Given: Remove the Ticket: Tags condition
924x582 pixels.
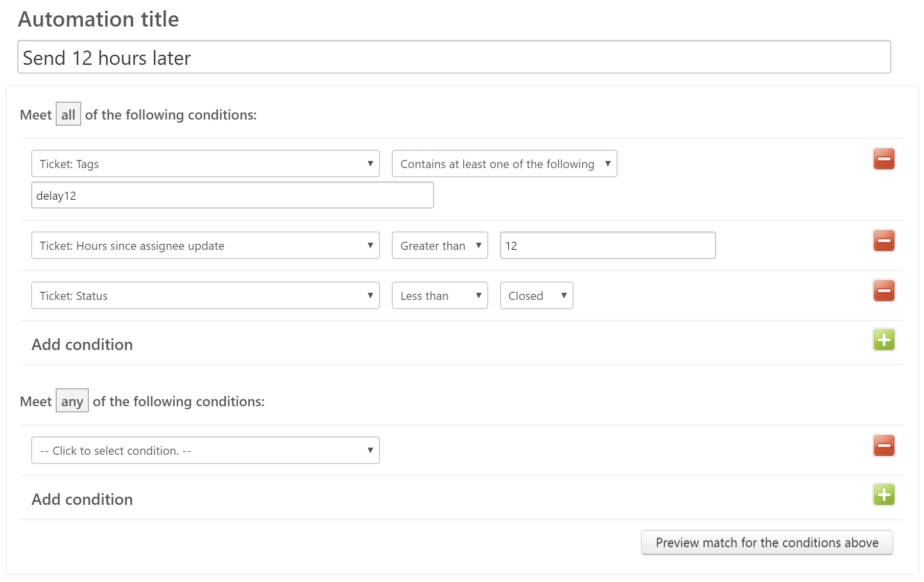Looking at the screenshot, I should tap(884, 159).
